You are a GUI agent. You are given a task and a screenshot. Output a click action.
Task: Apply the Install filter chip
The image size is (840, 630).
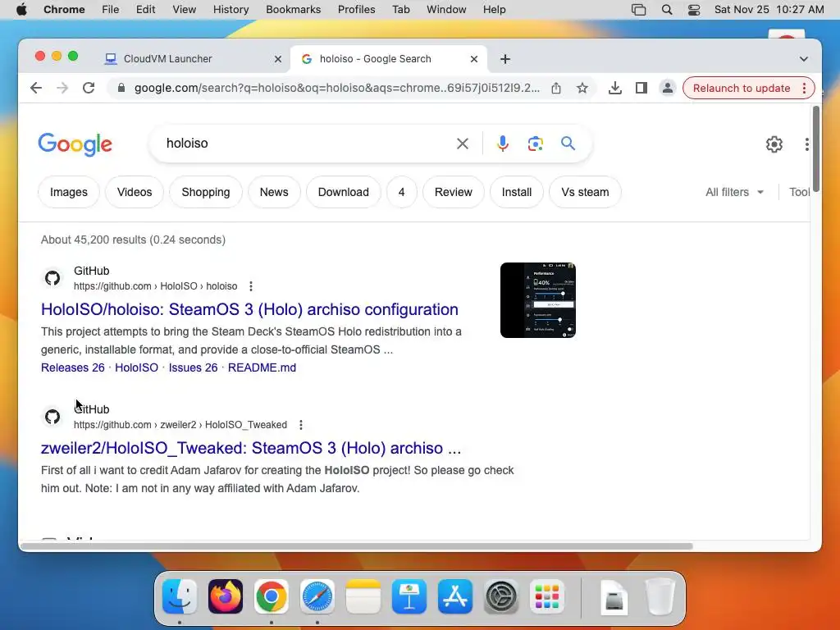(517, 192)
